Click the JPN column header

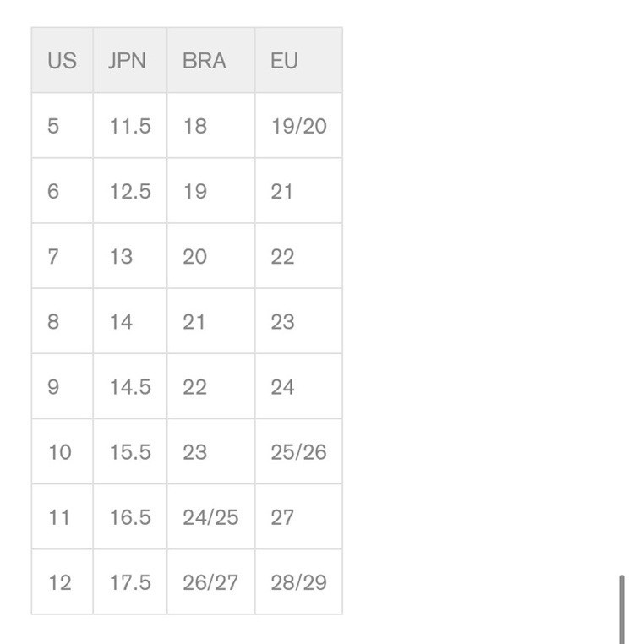(128, 61)
